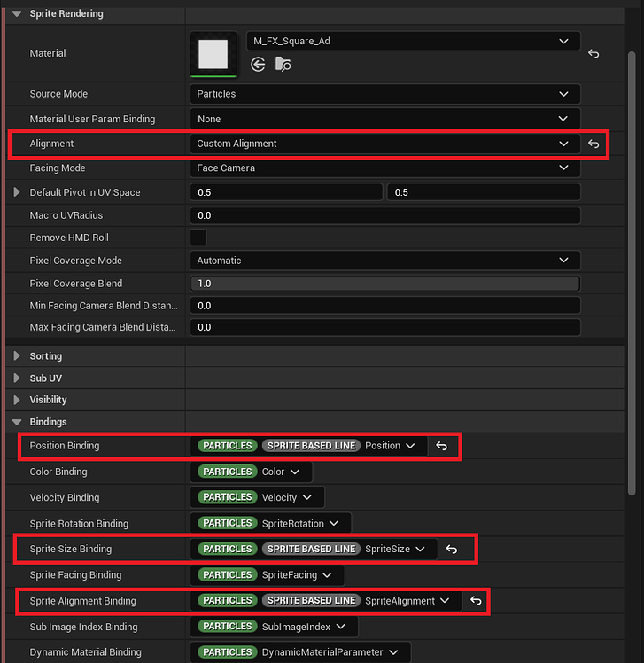Open the Facing Mode Face Camera dropdown

[x=385, y=168]
